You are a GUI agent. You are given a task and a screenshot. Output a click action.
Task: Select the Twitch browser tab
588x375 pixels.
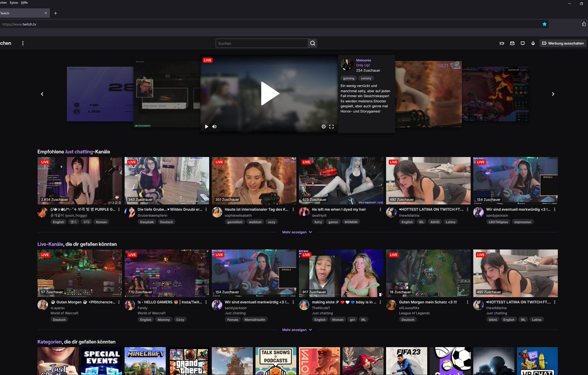tap(24, 13)
